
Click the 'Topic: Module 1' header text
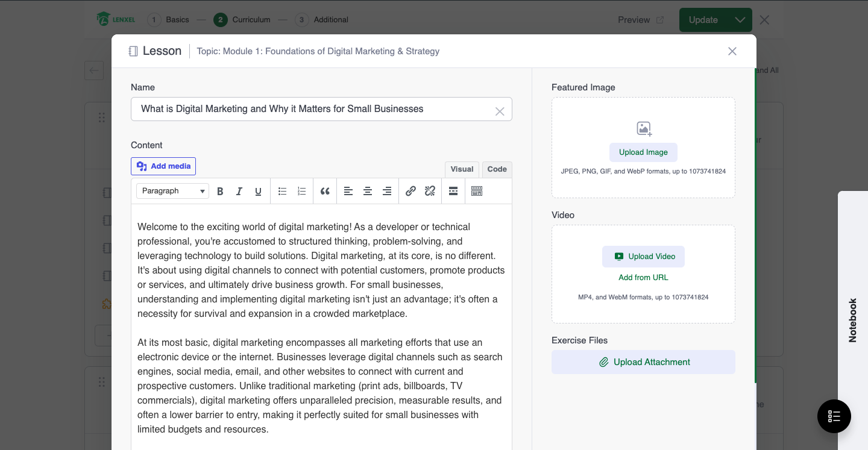coord(318,51)
